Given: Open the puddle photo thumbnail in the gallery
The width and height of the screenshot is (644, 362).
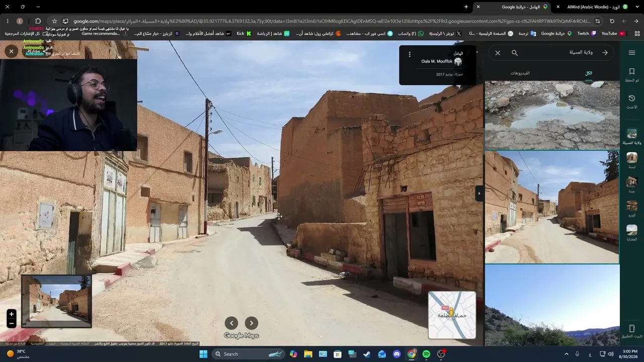Looking at the screenshot, I should [x=552, y=116].
